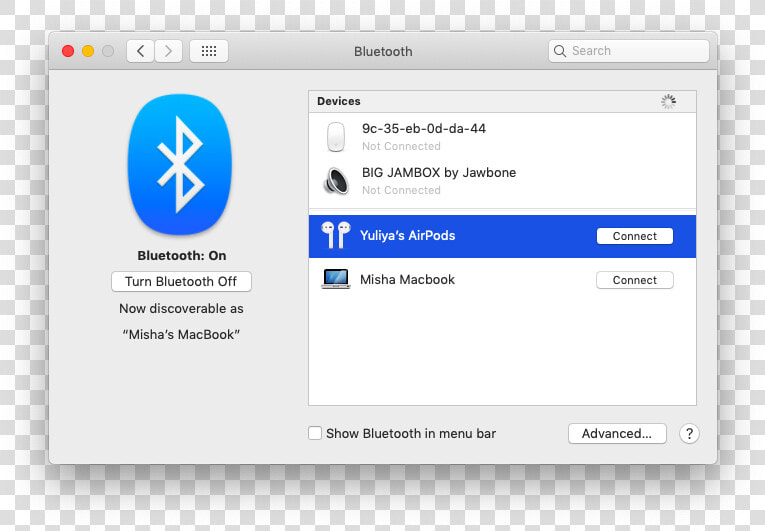Image resolution: width=765 pixels, height=531 pixels.
Task: Click the magnifying glass search icon
Action: point(560,51)
